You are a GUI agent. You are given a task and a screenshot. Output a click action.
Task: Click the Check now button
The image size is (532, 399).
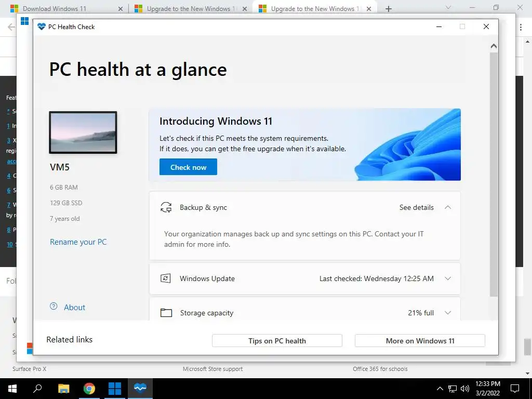pos(188,167)
